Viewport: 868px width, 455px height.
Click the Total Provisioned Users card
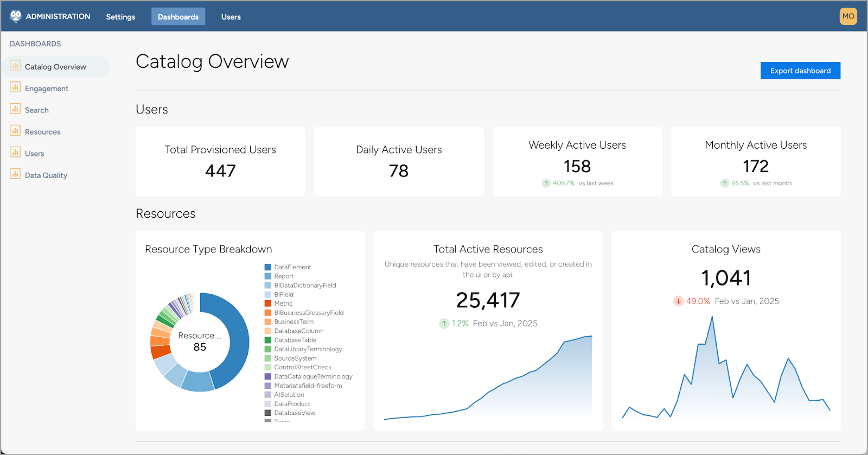(220, 162)
